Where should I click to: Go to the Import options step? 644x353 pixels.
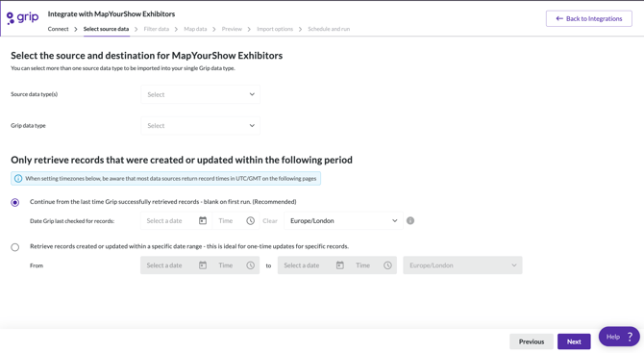pos(275,29)
